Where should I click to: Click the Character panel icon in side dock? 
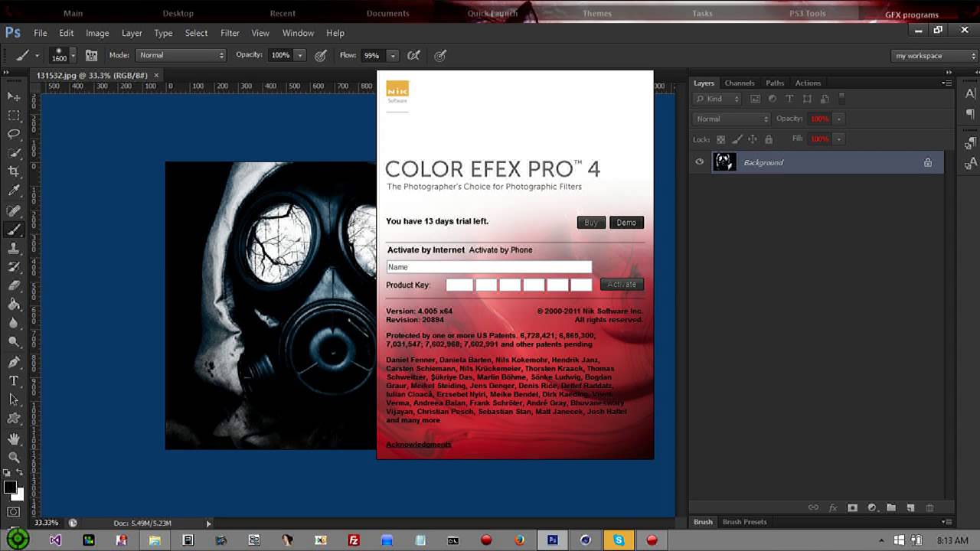coord(970,93)
